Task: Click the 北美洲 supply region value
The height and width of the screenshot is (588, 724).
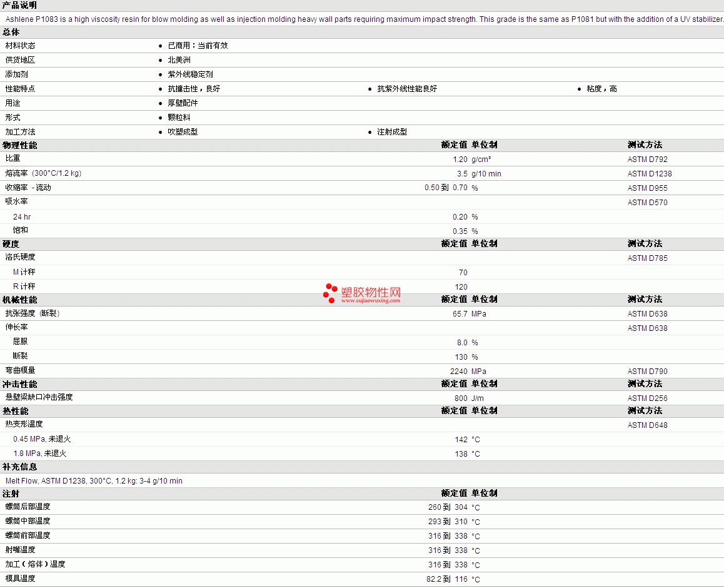Action: coord(179,59)
